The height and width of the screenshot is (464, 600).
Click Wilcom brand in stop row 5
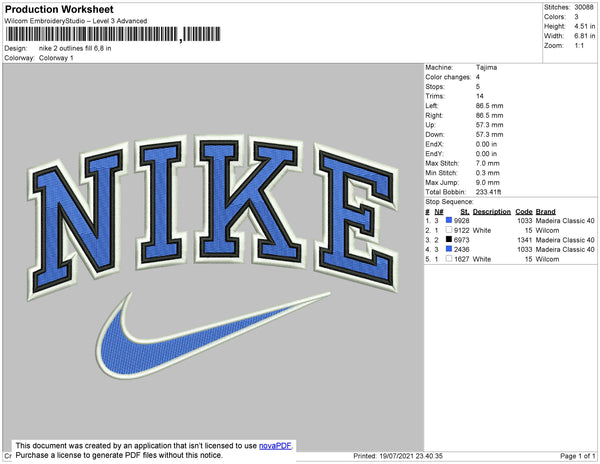pyautogui.click(x=547, y=259)
